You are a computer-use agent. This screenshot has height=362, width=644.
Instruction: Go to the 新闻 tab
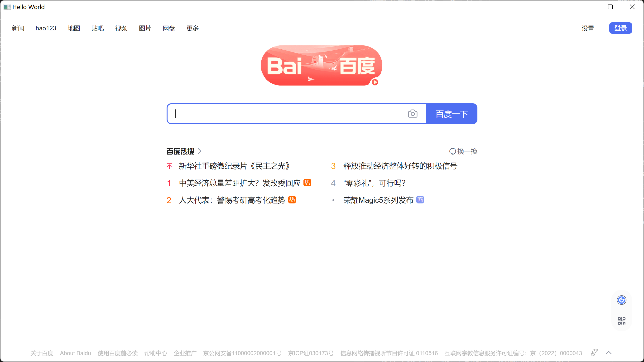tap(18, 28)
